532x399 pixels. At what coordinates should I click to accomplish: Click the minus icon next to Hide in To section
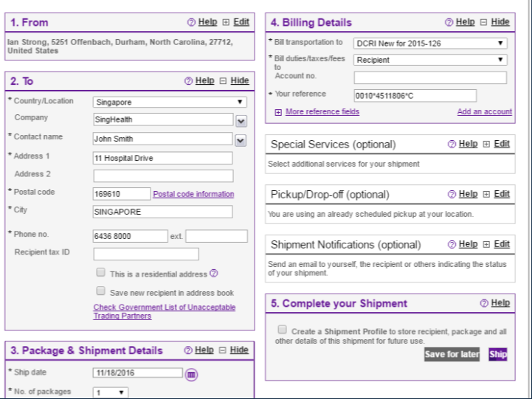[x=223, y=80]
